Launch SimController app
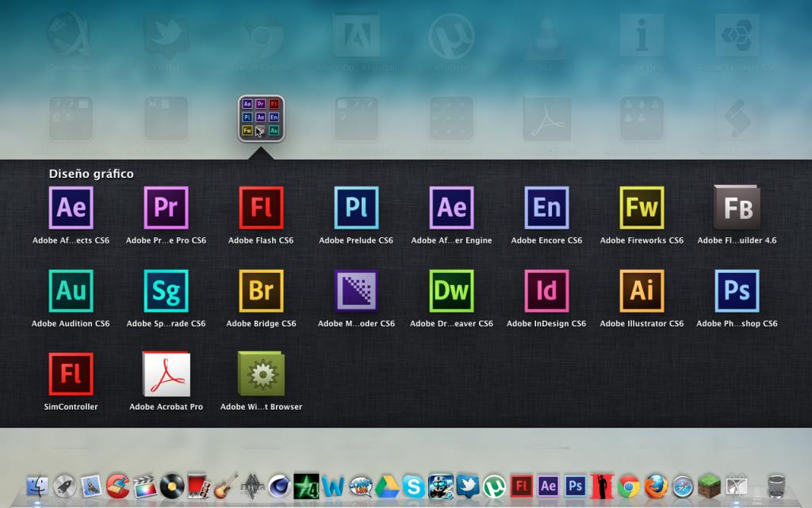The image size is (812, 508). click(x=71, y=374)
